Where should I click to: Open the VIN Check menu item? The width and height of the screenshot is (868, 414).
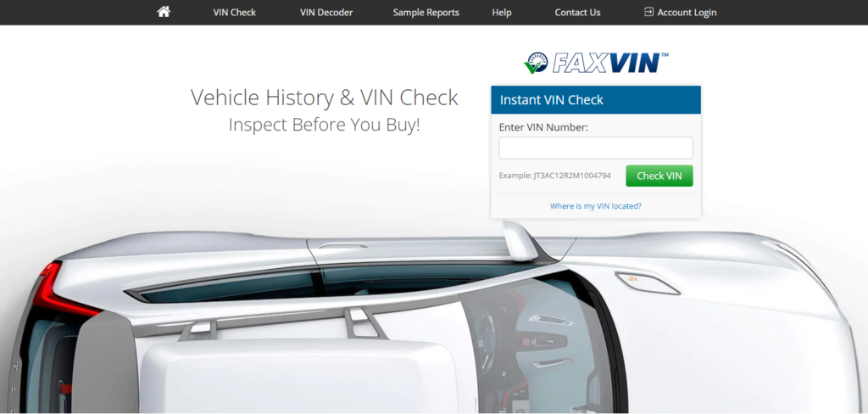click(x=234, y=12)
